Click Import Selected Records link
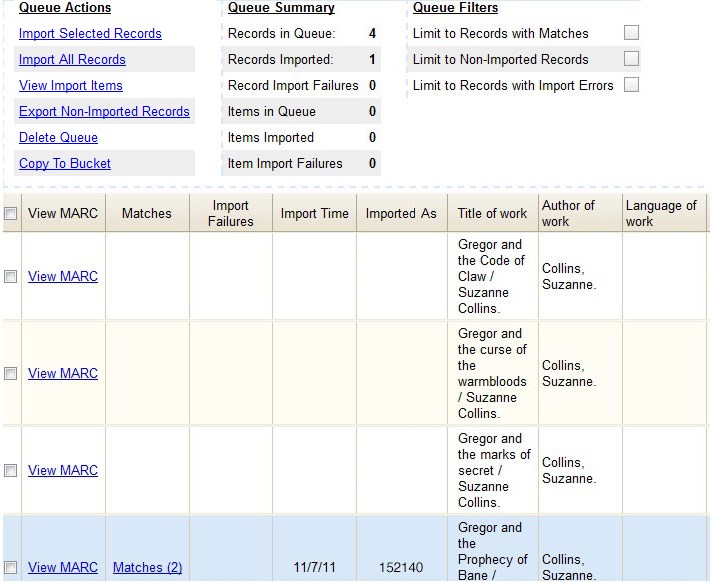Image resolution: width=713 pixels, height=582 pixels. pos(90,34)
